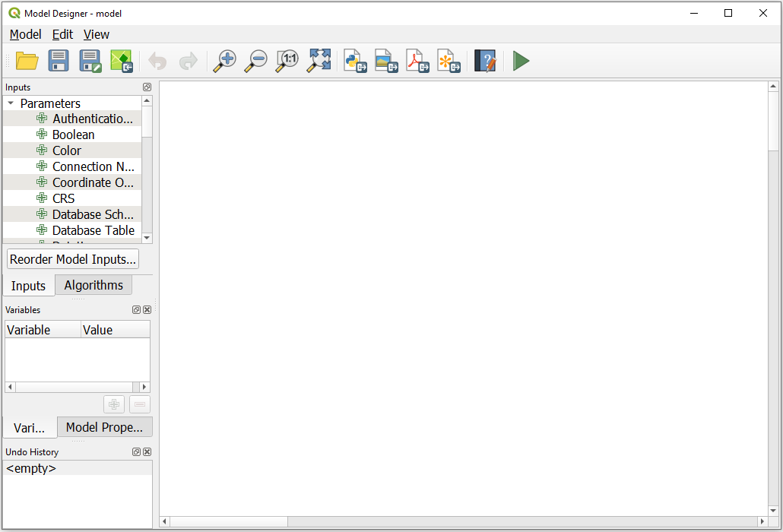Click canvas vertical scrollbar up arrow

point(773,87)
